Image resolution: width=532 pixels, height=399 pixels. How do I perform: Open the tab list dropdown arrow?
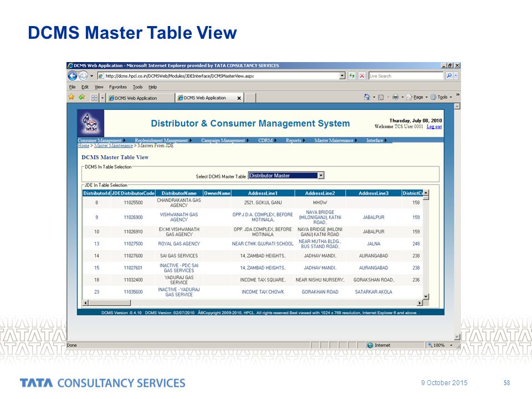point(102,98)
